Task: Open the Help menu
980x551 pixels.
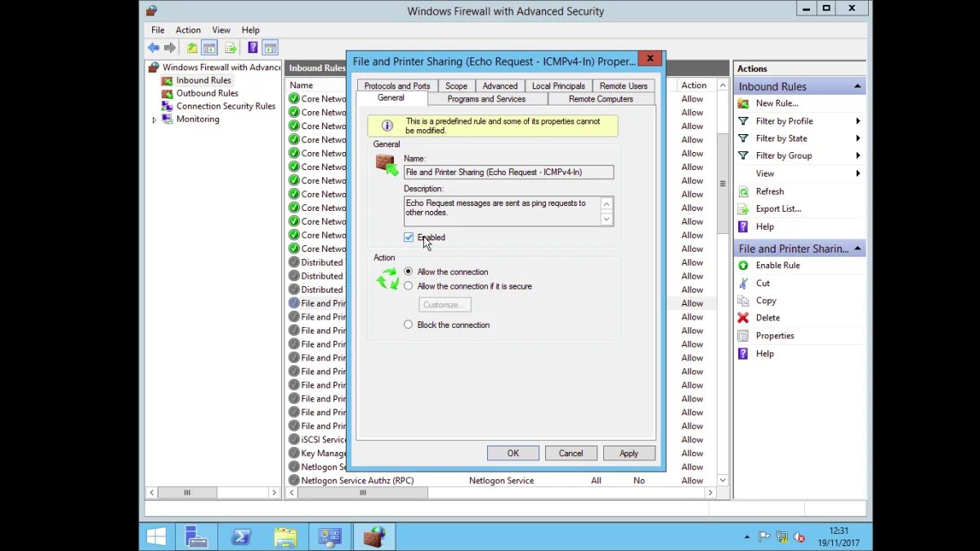Action: pos(250,30)
